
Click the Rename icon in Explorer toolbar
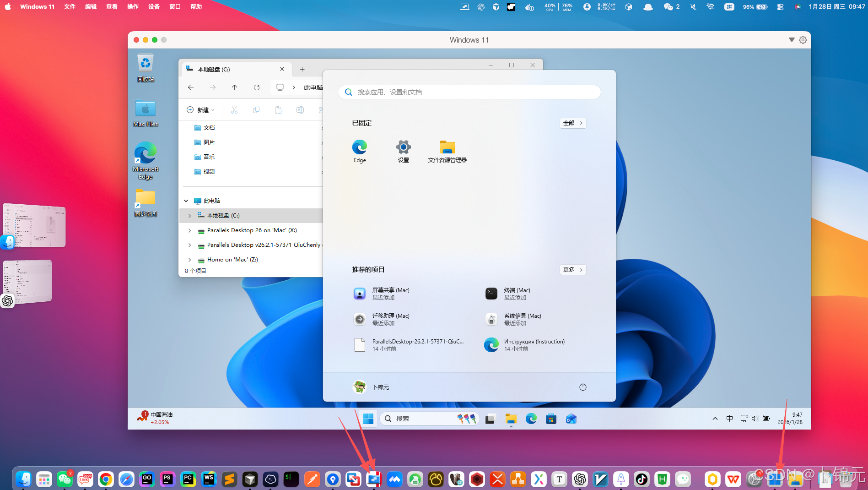click(300, 110)
